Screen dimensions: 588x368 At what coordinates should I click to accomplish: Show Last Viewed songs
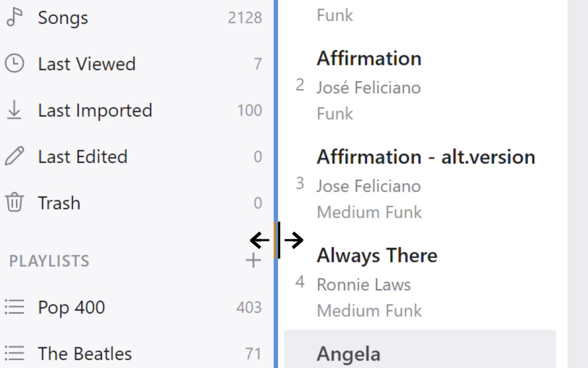coord(87,64)
